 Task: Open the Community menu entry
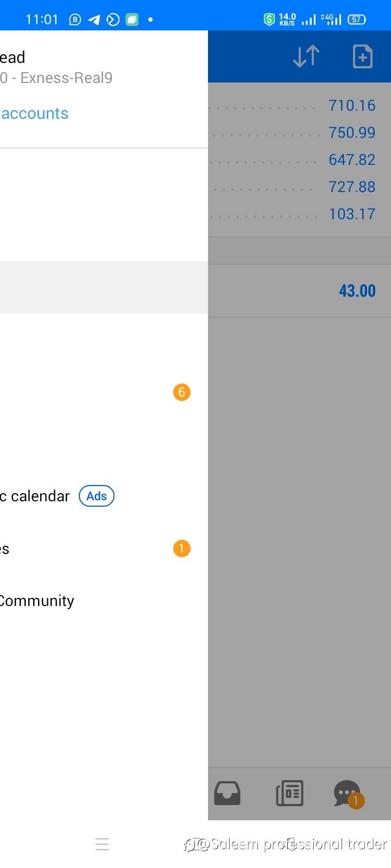[x=37, y=601]
